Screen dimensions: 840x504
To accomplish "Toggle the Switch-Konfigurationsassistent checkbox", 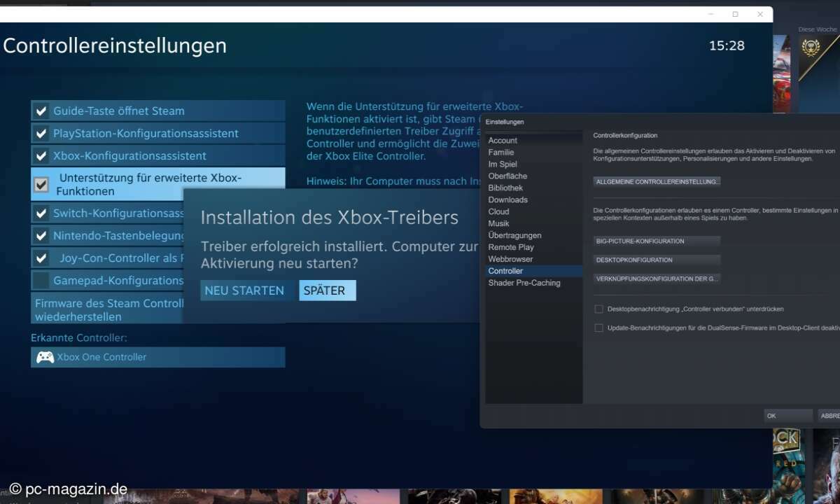I will point(41,213).
